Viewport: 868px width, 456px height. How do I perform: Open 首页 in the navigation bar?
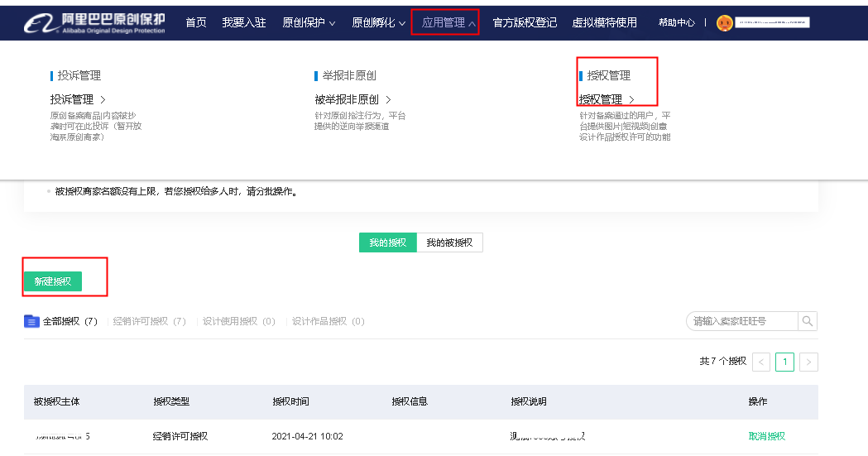tap(196, 22)
